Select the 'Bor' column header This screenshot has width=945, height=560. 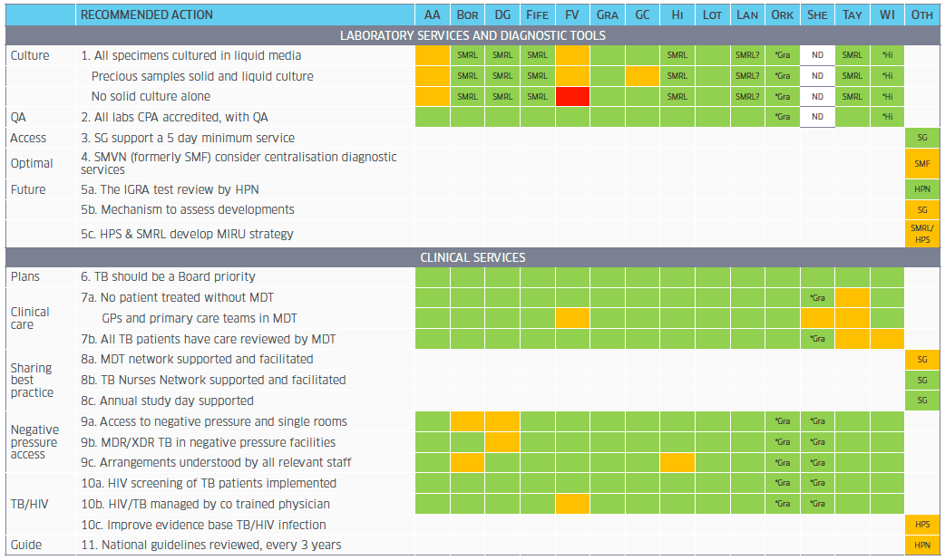(x=467, y=15)
